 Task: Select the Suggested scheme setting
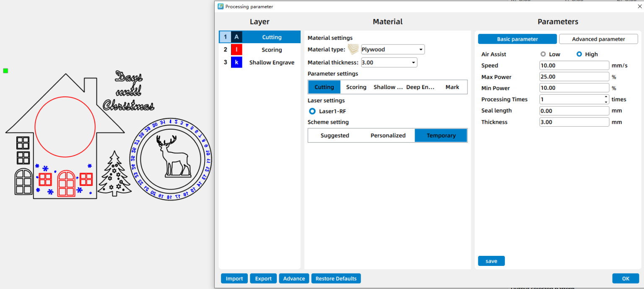coord(335,135)
